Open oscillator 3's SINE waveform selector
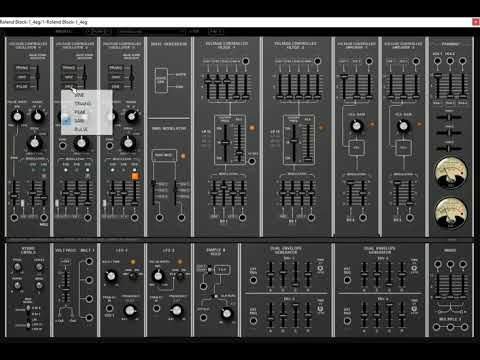This screenshot has height=360, width=480. coord(116,86)
